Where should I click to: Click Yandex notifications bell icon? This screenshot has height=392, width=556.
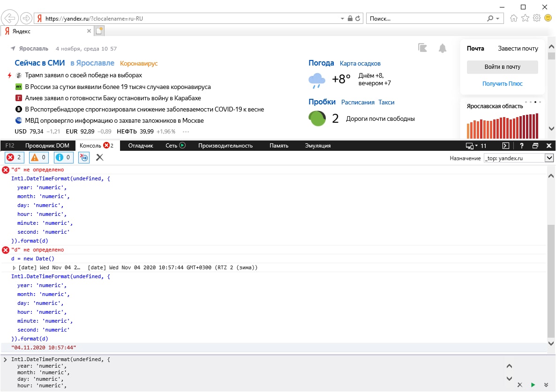(x=442, y=48)
